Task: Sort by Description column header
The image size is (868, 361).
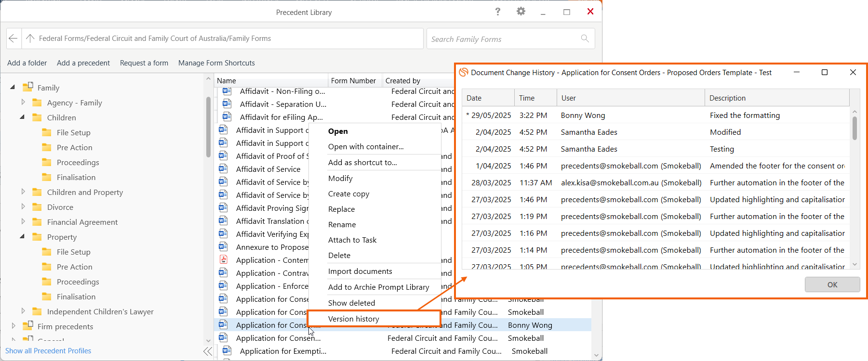Action: 777,98
